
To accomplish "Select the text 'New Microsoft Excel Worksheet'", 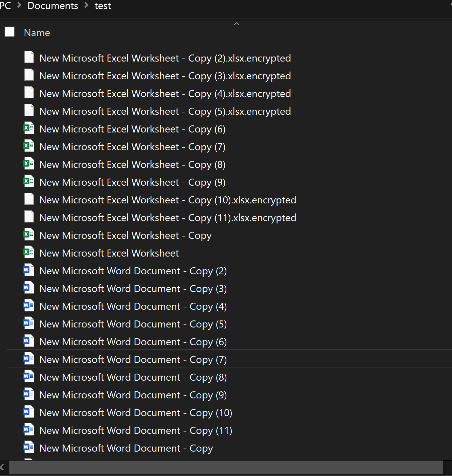I will pyautogui.click(x=109, y=253).
